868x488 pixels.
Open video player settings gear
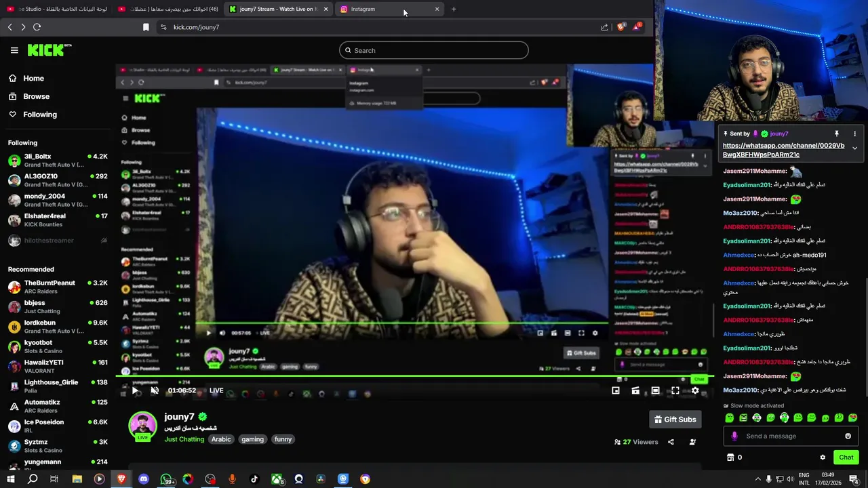(x=695, y=390)
